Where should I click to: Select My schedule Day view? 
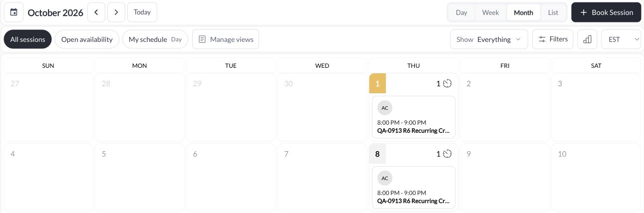(155, 39)
